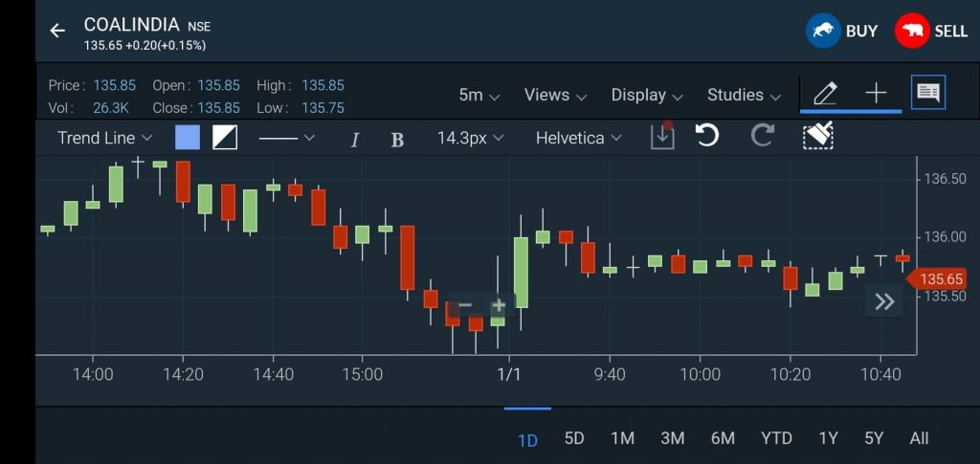This screenshot has height=464, width=980.
Task: Undo the last drawing action
Action: tap(707, 135)
